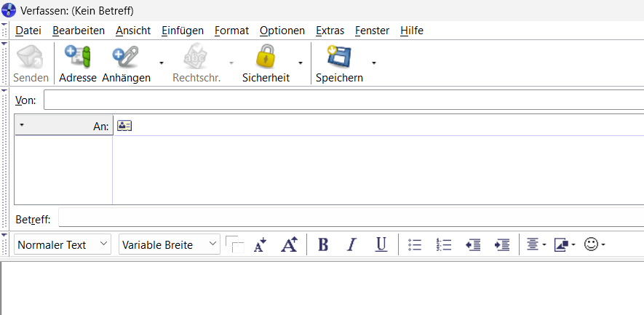Image resolution: width=644 pixels, height=315 pixels.
Task: Insert a numbered list
Action: point(444,244)
